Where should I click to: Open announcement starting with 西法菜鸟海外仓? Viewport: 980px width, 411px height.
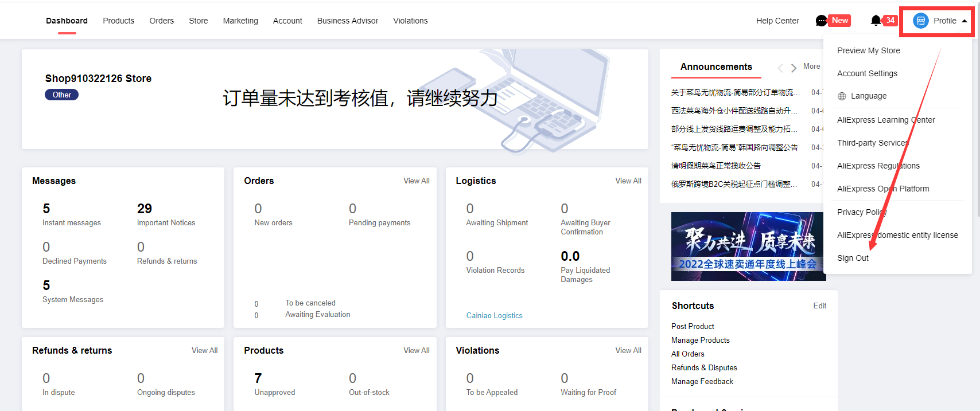(734, 111)
